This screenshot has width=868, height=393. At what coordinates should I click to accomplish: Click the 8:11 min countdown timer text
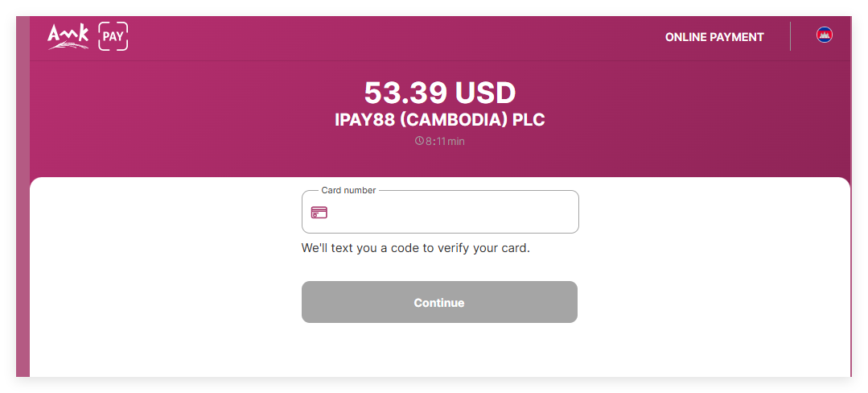pos(446,142)
